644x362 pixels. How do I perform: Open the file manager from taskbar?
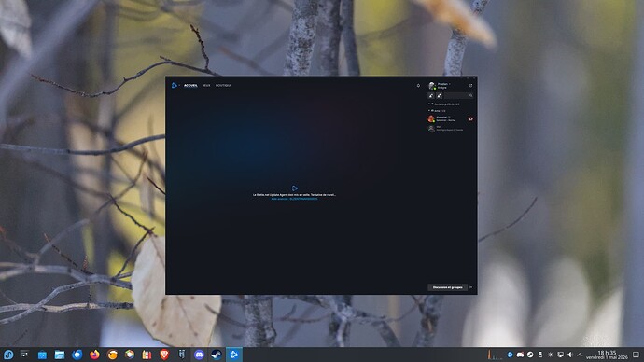[x=60, y=355]
